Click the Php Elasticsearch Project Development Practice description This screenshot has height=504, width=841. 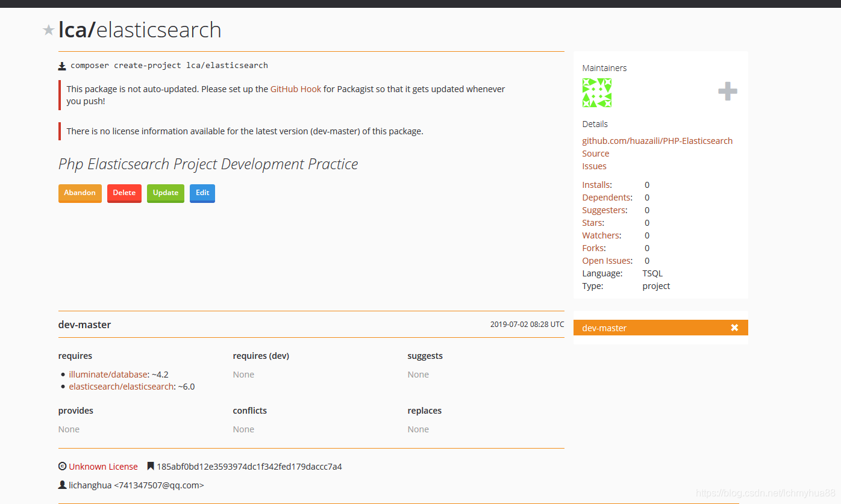[208, 164]
